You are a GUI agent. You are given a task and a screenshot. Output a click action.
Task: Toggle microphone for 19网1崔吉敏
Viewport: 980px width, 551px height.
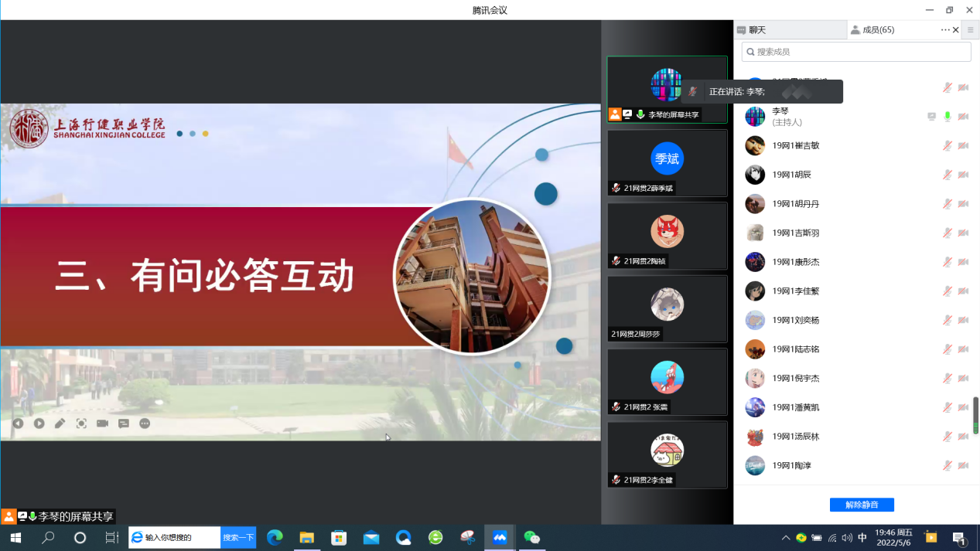point(947,146)
